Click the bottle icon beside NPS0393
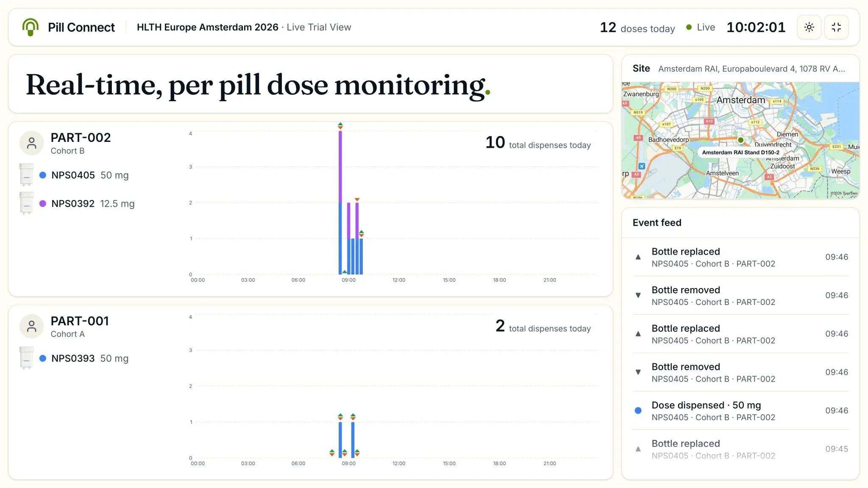Viewport: 868px width, 488px height. tap(27, 358)
